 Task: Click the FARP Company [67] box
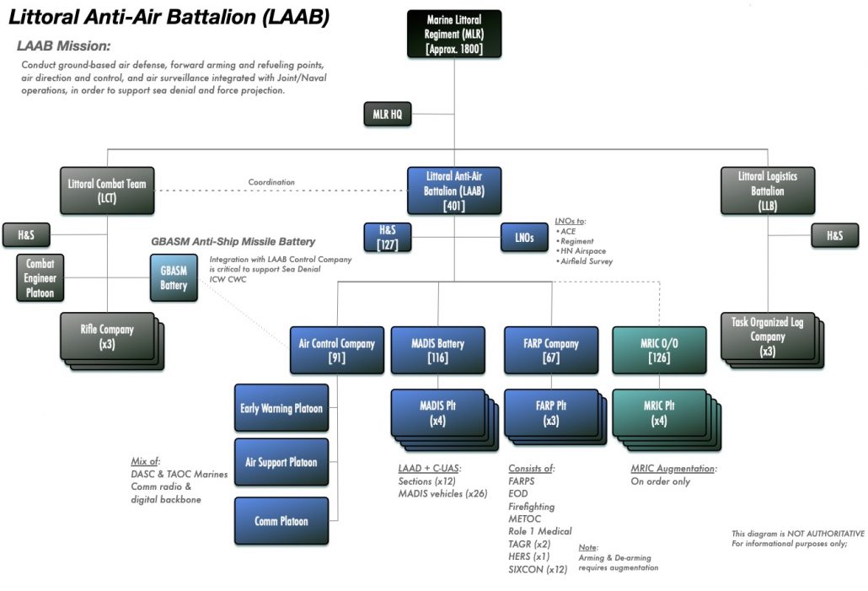point(550,350)
